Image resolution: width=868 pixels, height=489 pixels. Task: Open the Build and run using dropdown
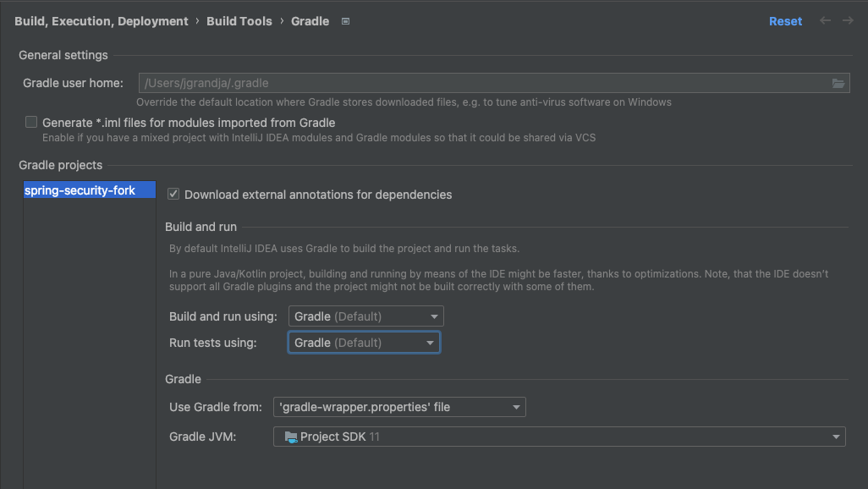tap(365, 316)
